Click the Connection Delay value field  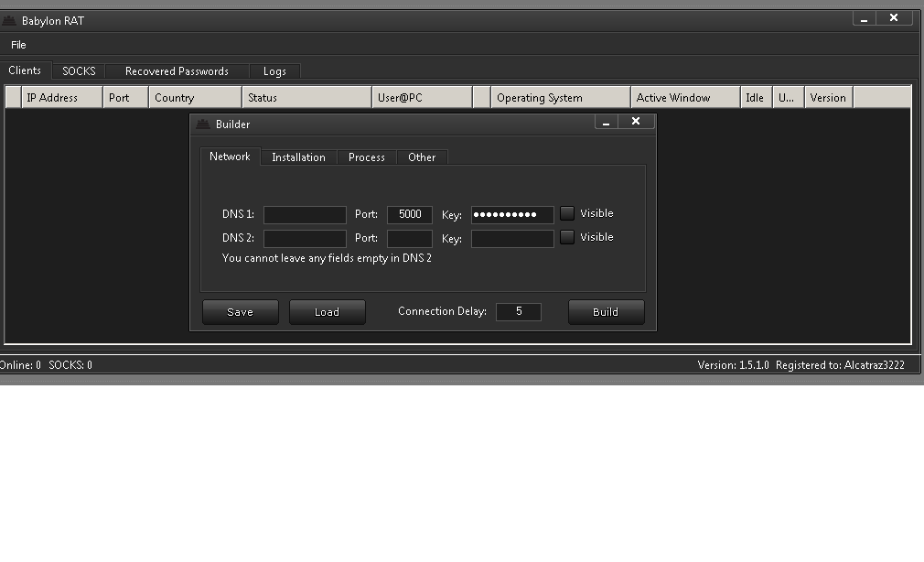(519, 312)
